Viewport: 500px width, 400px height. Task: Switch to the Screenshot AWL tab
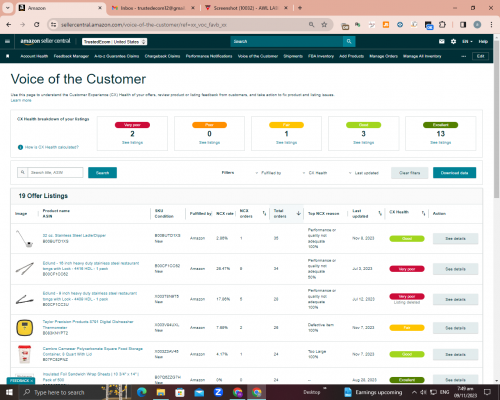pyautogui.click(x=245, y=8)
